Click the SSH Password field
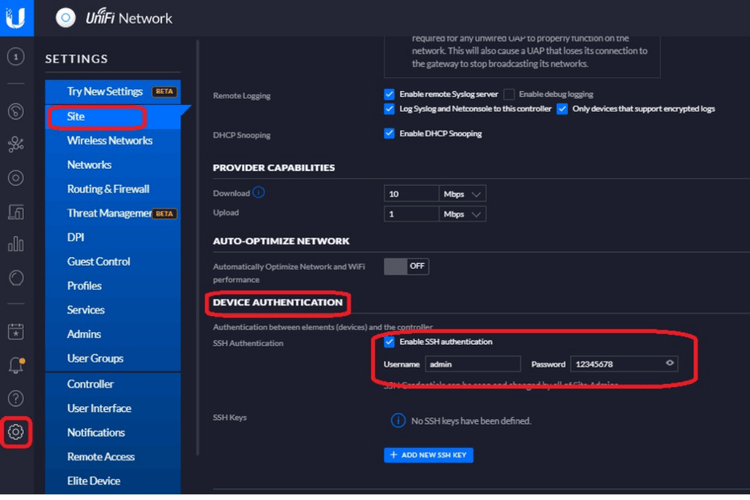This screenshot has height=500, width=750. click(x=624, y=364)
